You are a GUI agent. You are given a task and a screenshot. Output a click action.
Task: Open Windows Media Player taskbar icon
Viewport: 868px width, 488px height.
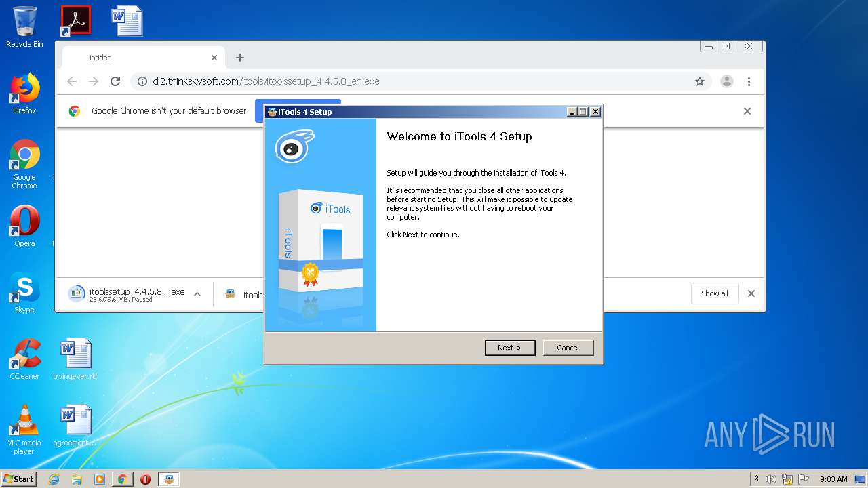[x=100, y=479]
